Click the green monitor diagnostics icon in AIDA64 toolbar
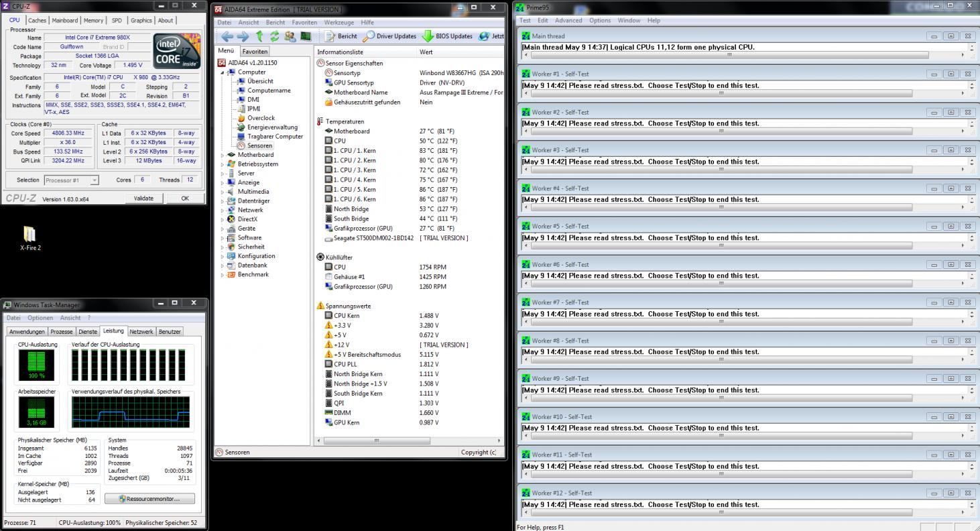Image resolution: width=980 pixels, height=531 pixels. coord(306,36)
